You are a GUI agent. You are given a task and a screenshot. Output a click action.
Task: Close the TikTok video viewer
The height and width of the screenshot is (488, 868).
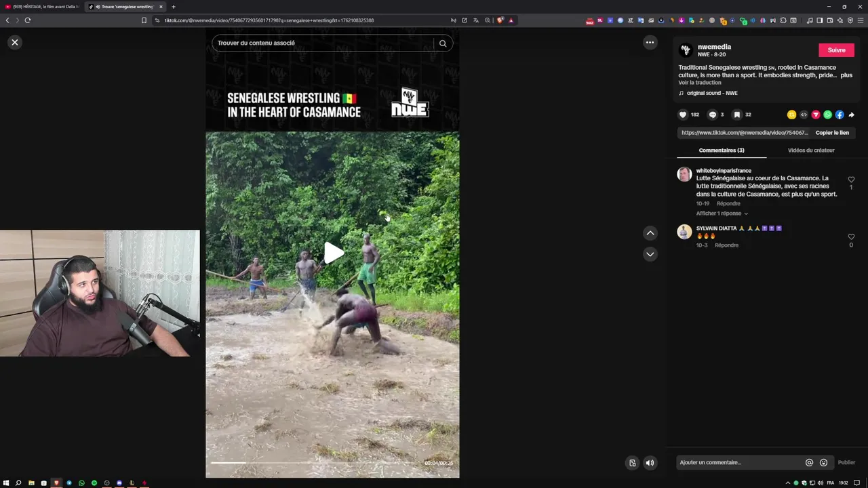(15, 42)
